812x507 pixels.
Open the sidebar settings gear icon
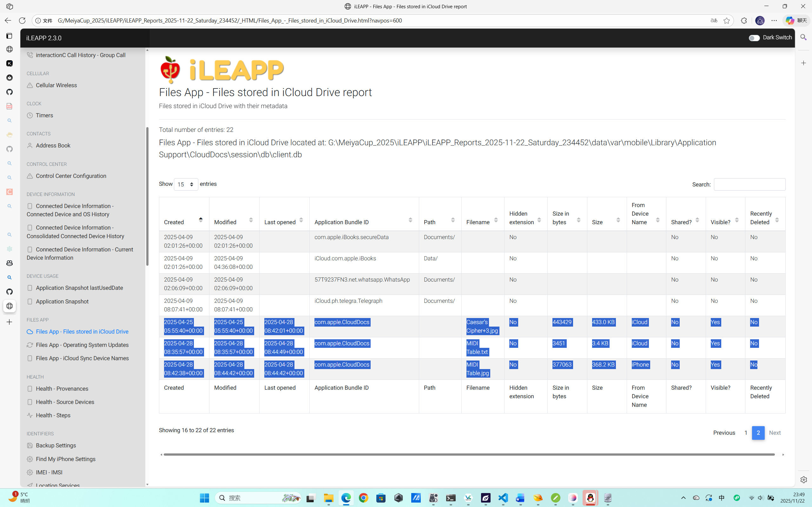point(803,479)
